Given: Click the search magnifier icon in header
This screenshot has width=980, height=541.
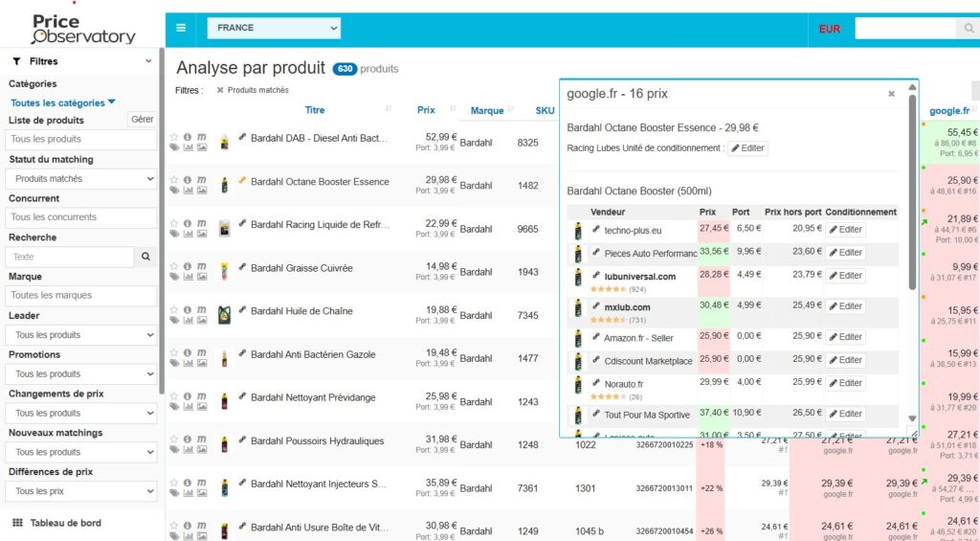Looking at the screenshot, I should [x=969, y=29].
